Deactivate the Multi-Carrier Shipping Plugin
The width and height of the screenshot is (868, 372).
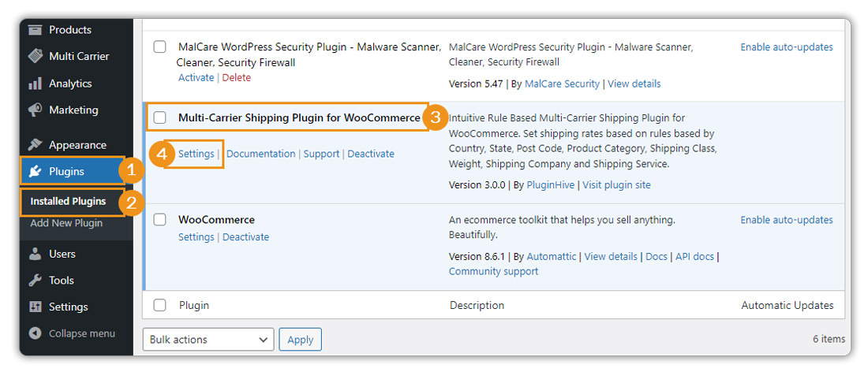pyautogui.click(x=371, y=154)
